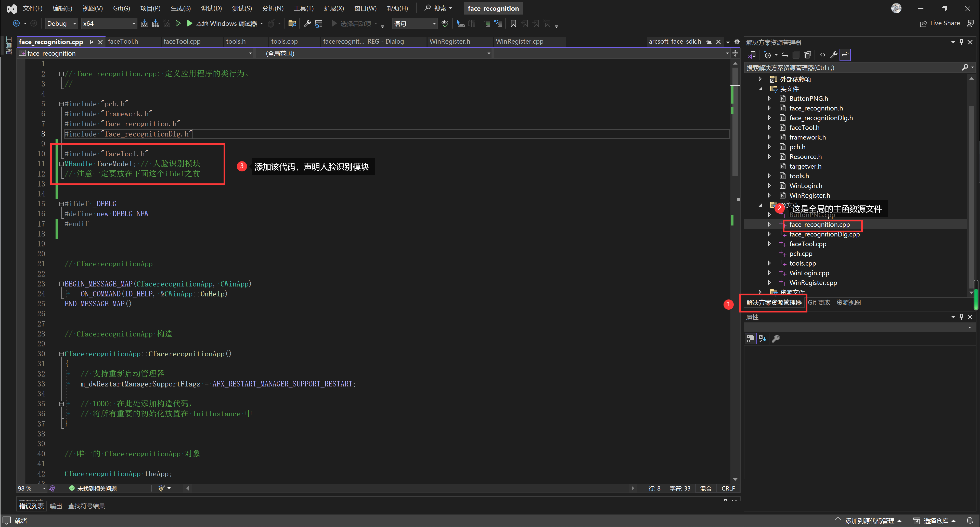Click the green Start Without Debugging arrow

178,24
